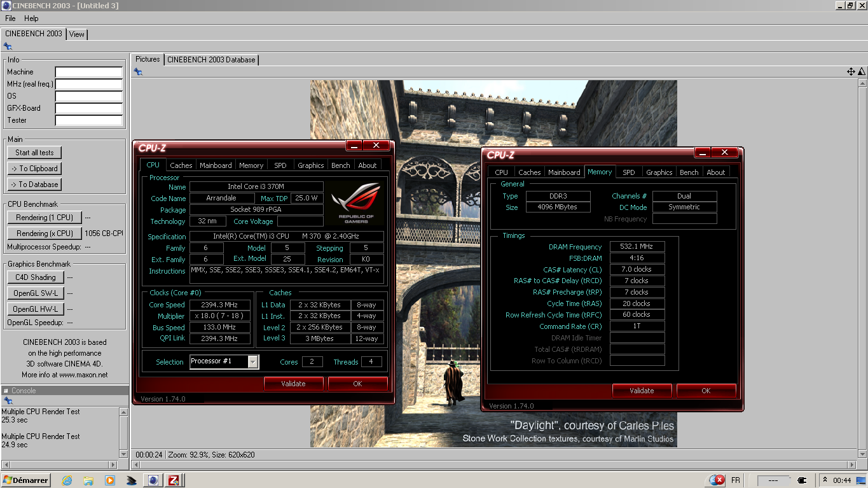Open the Help menu

[31, 18]
